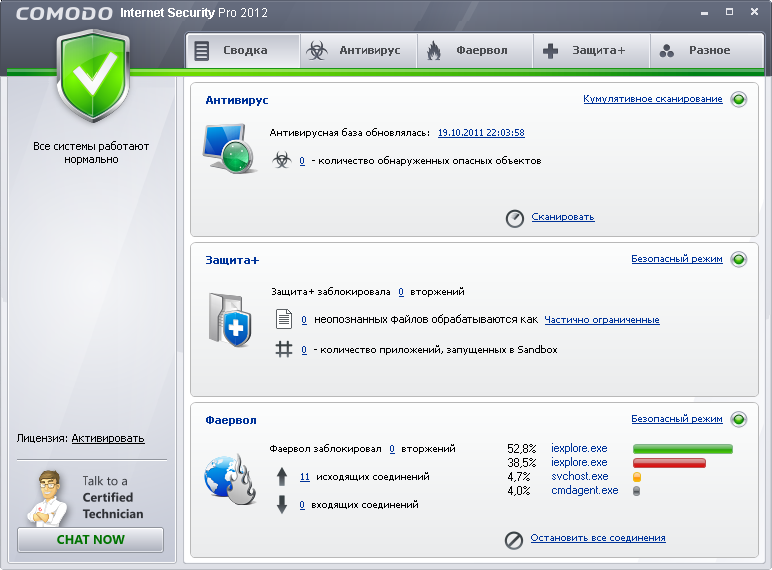The width and height of the screenshot is (772, 570).
Task: Click the Sandbox hash icon
Action: [x=284, y=349]
